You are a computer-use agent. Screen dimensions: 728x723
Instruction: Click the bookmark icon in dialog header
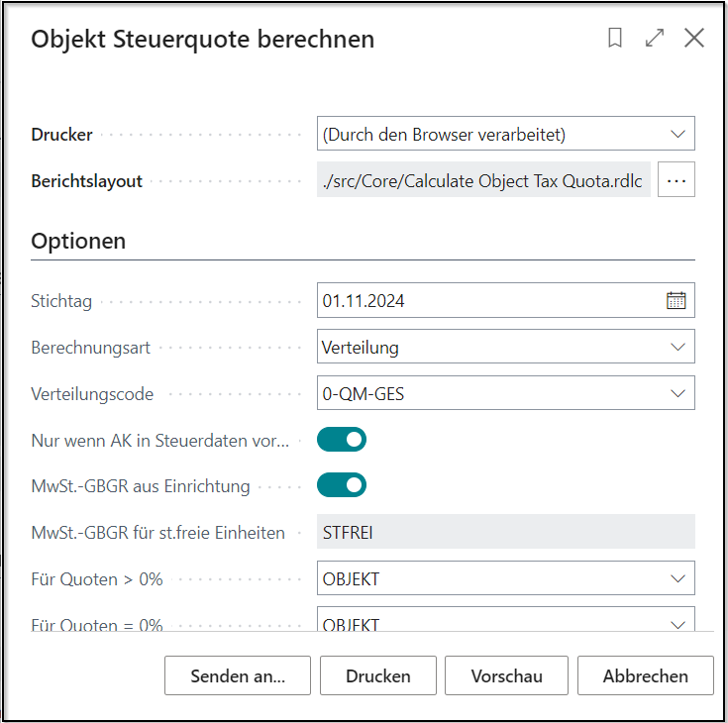coord(615,39)
